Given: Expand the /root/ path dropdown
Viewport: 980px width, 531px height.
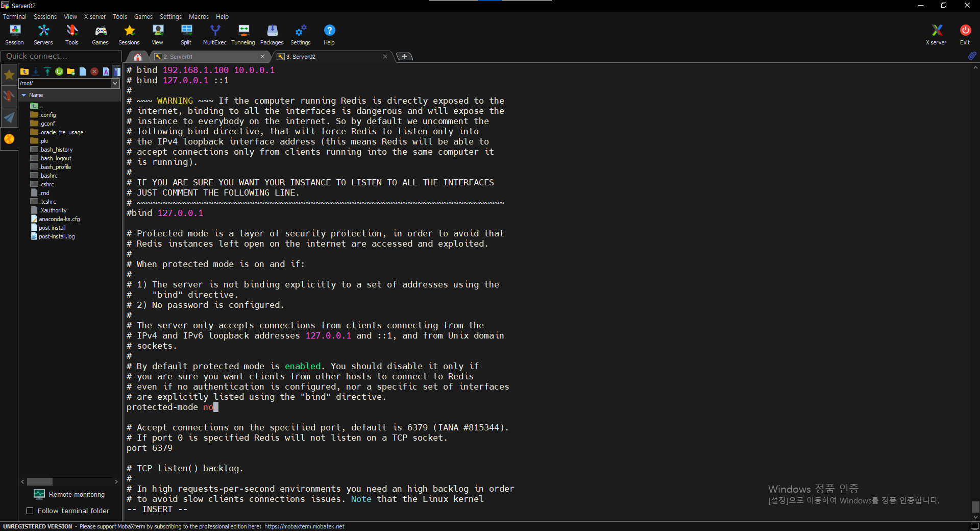Looking at the screenshot, I should [115, 83].
